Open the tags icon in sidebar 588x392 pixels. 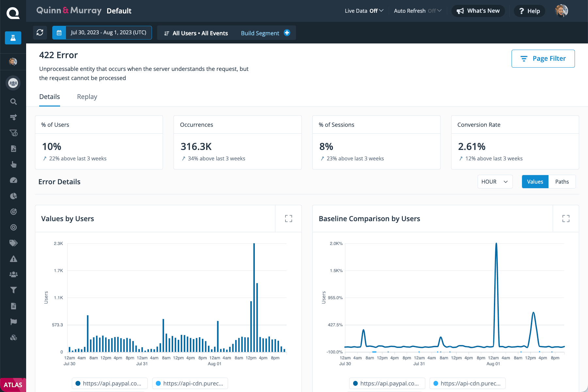pyautogui.click(x=13, y=243)
